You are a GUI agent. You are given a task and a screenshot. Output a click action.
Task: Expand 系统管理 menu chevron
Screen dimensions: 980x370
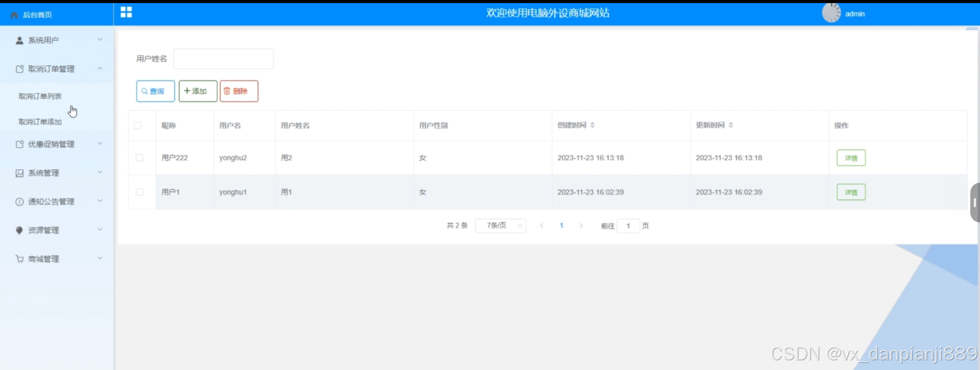point(100,172)
